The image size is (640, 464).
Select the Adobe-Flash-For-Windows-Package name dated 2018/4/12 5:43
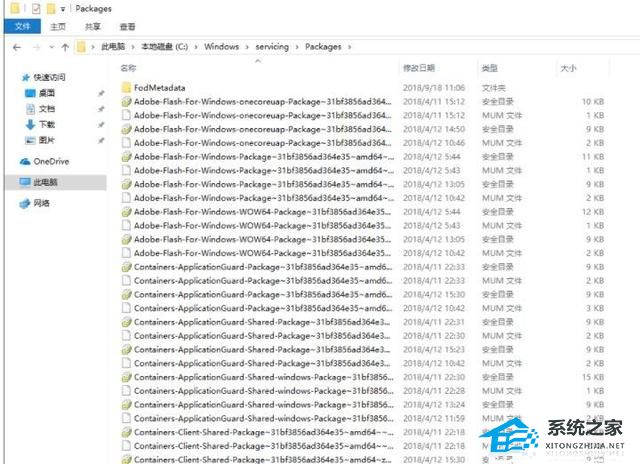coord(264,171)
